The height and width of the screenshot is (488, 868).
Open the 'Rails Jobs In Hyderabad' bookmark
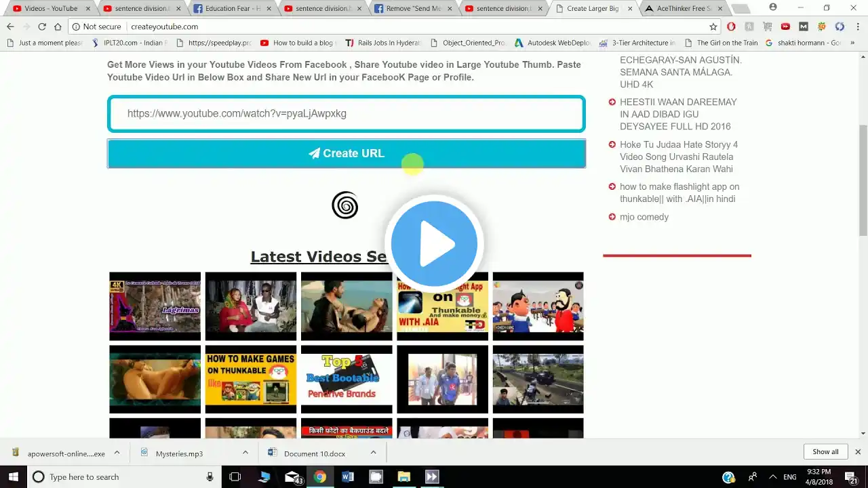click(x=383, y=43)
